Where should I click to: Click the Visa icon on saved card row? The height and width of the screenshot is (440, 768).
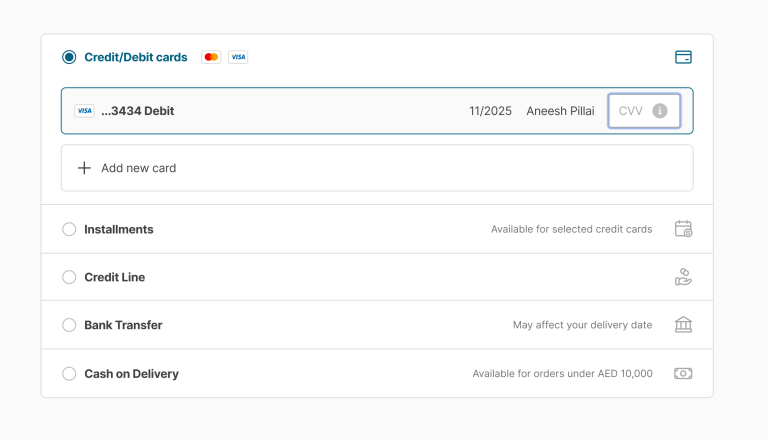(84, 111)
